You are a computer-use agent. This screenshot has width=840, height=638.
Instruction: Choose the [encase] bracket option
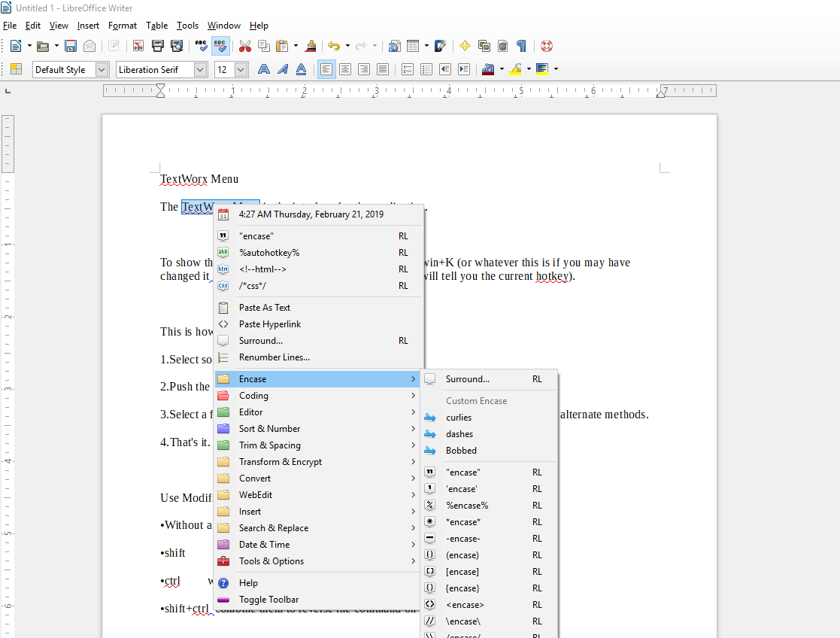[x=489, y=572]
